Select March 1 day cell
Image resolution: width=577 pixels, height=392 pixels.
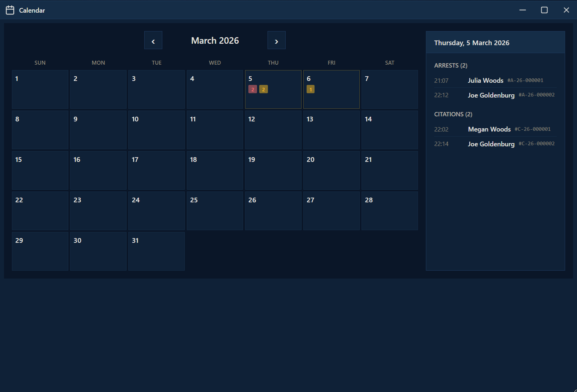coord(40,90)
